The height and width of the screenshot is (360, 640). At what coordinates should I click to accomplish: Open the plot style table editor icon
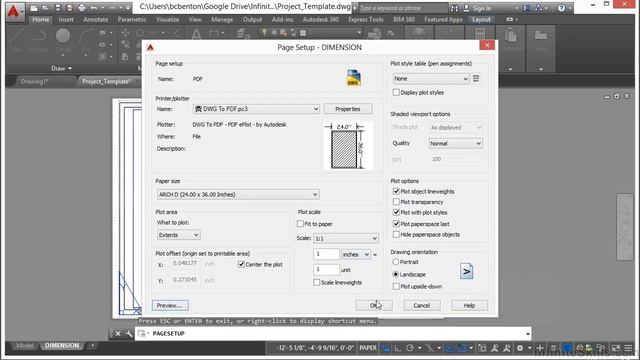pos(476,78)
